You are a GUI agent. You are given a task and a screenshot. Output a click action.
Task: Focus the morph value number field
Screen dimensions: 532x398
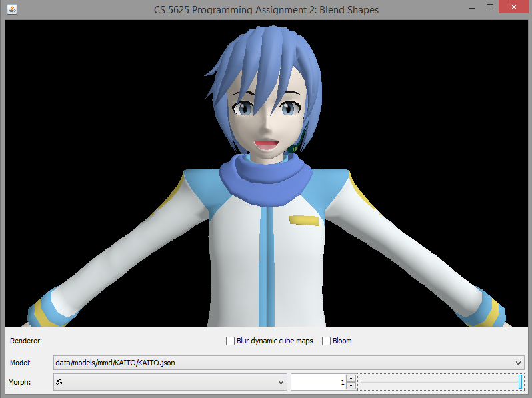[x=318, y=382]
